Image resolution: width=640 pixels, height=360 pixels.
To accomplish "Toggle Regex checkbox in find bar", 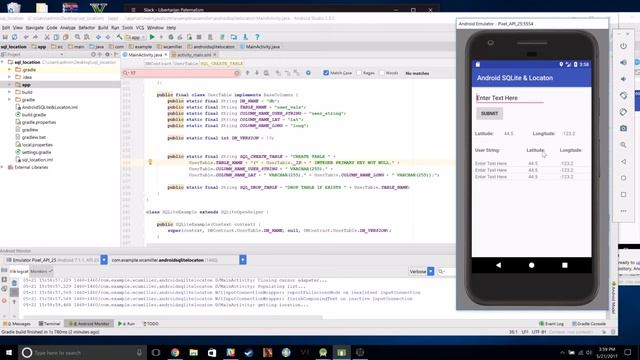I will [x=359, y=73].
